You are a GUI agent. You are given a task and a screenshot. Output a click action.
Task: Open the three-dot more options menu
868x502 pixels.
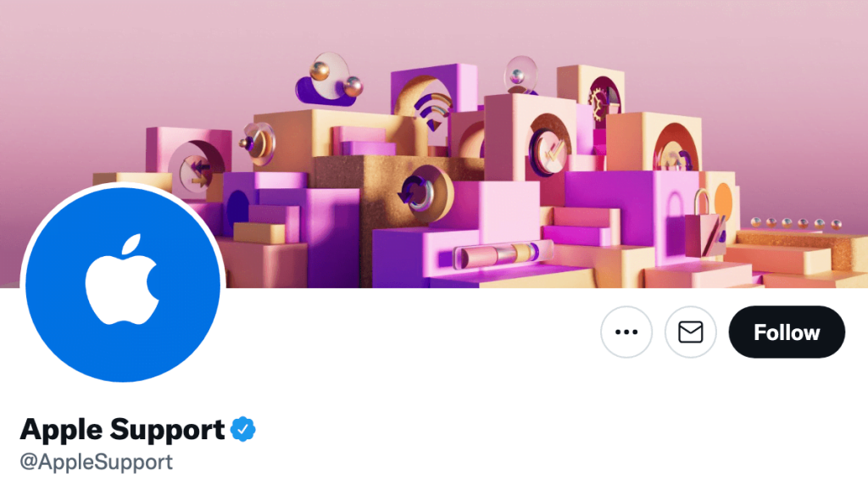pyautogui.click(x=626, y=332)
